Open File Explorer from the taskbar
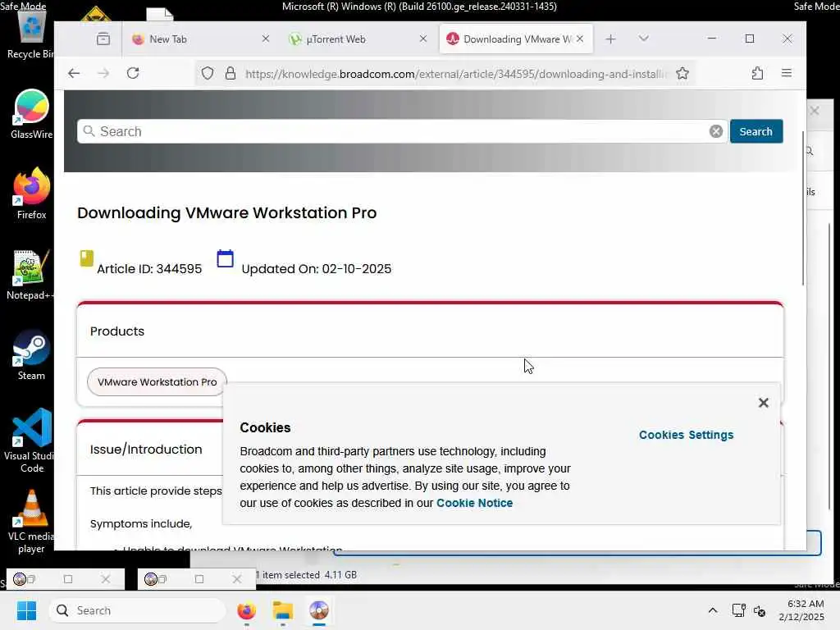 (x=282, y=610)
